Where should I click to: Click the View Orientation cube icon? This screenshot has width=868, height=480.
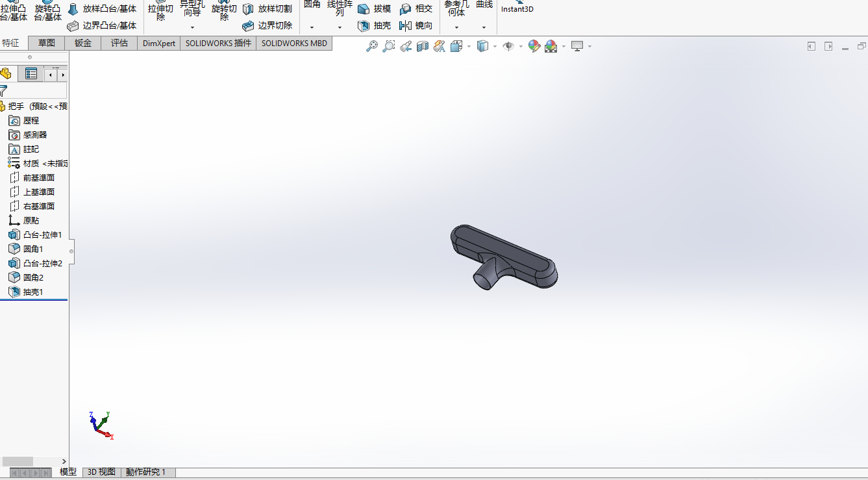(456, 46)
